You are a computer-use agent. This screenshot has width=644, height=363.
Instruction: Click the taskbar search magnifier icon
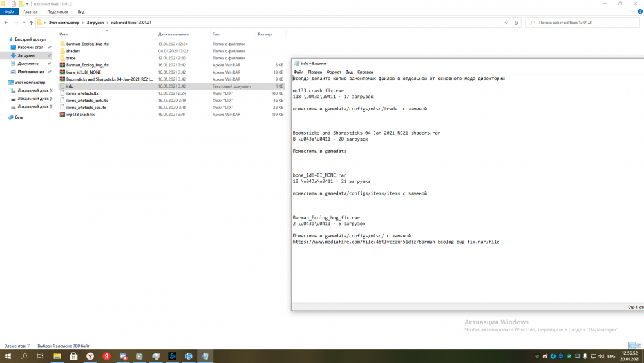tap(24, 356)
